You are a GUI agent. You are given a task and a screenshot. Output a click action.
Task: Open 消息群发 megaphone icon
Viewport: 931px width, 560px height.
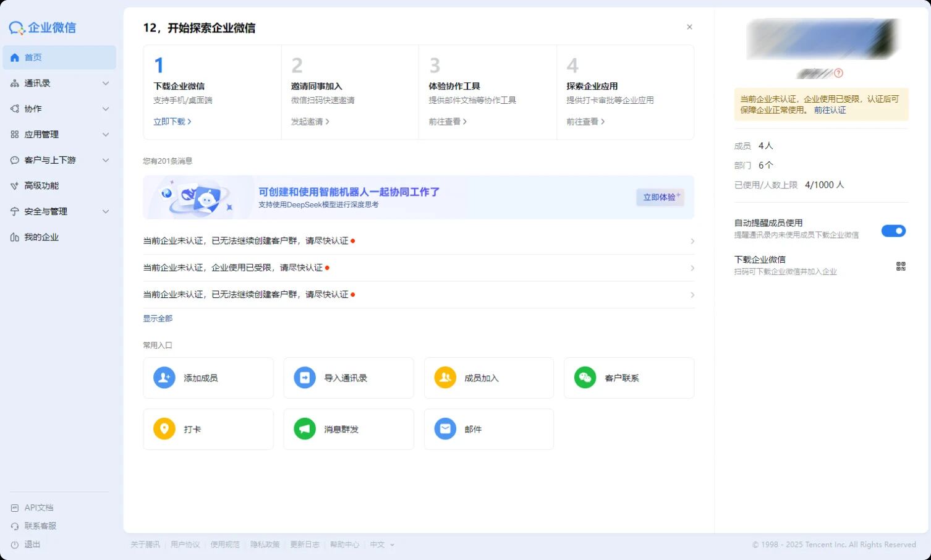(x=304, y=429)
